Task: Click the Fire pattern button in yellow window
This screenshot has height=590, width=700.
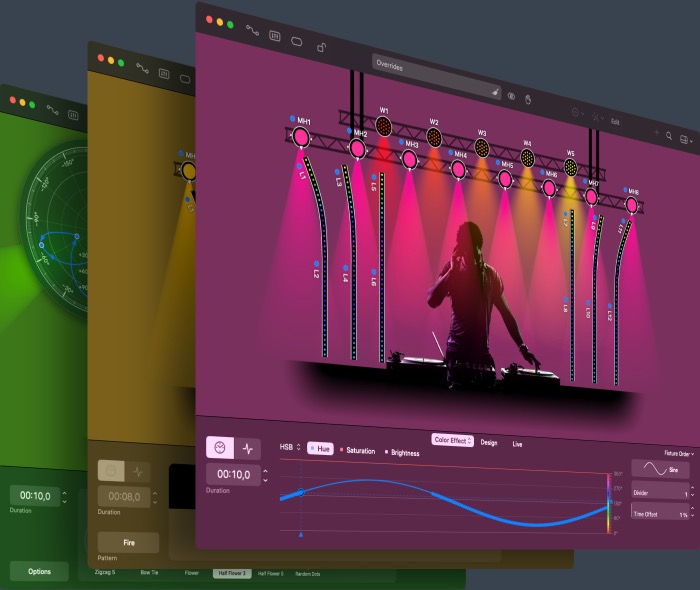Action: pyautogui.click(x=129, y=543)
